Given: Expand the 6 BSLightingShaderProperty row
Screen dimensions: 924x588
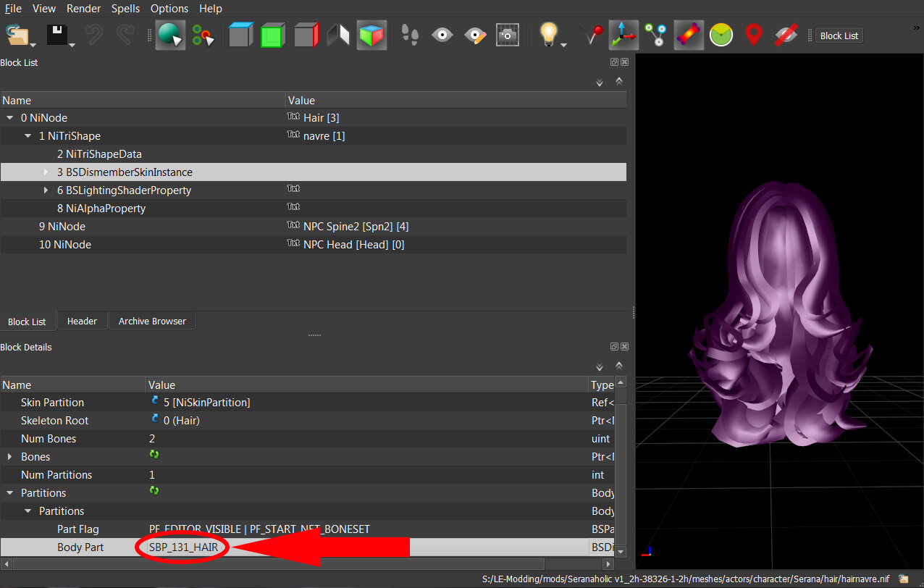Looking at the screenshot, I should point(46,190).
